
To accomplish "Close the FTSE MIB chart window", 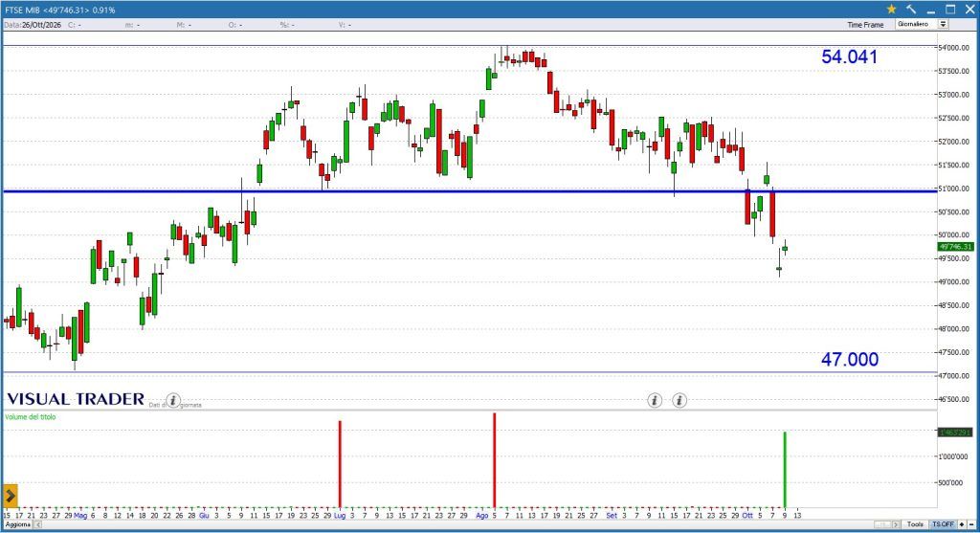I will point(970,9).
